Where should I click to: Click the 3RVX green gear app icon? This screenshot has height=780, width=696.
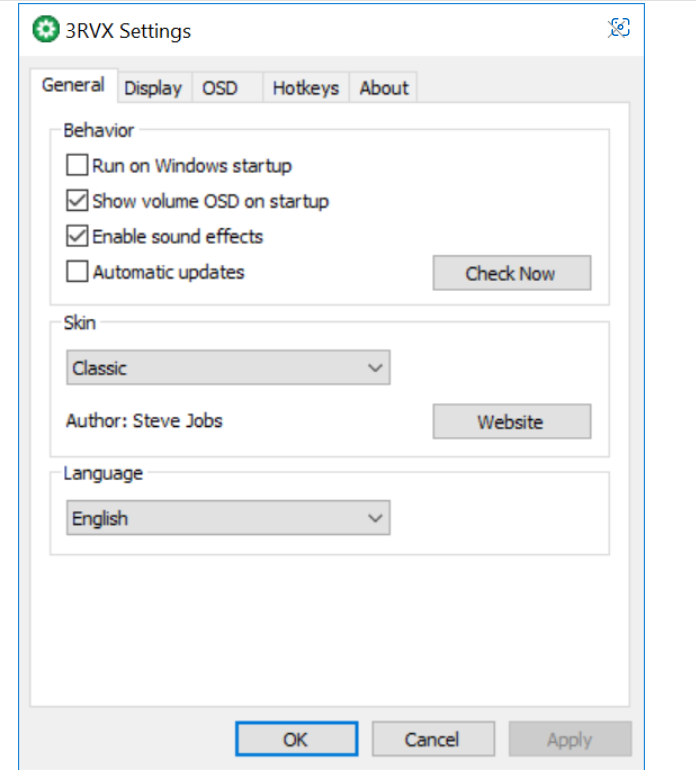pyautogui.click(x=45, y=30)
